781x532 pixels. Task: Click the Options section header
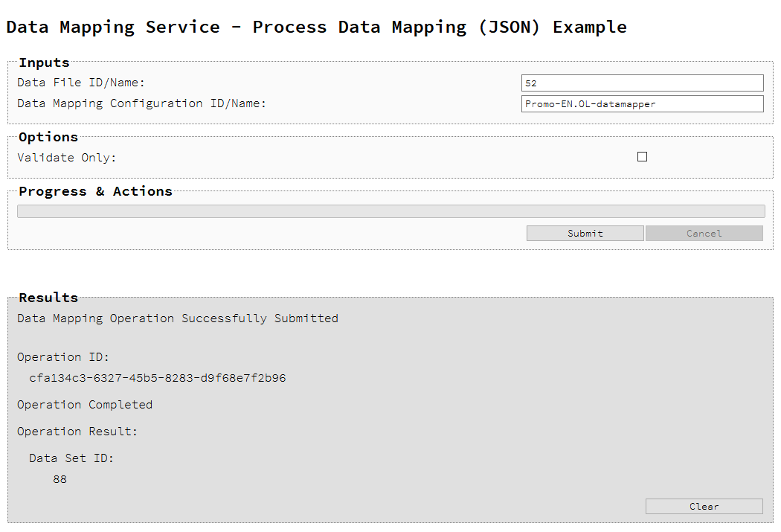[48, 137]
